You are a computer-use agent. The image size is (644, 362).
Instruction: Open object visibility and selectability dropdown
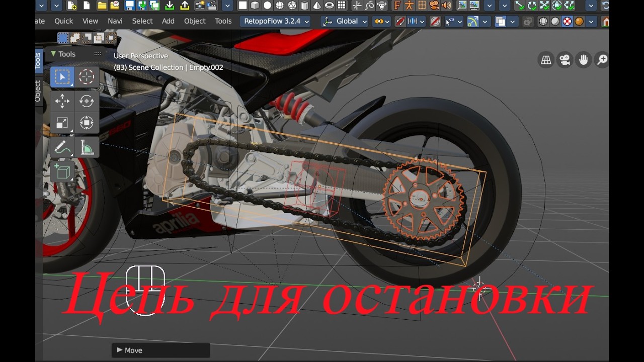tap(454, 22)
